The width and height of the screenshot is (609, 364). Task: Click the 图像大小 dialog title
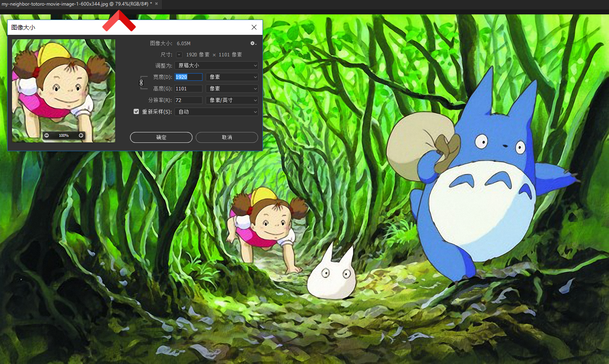(x=23, y=27)
